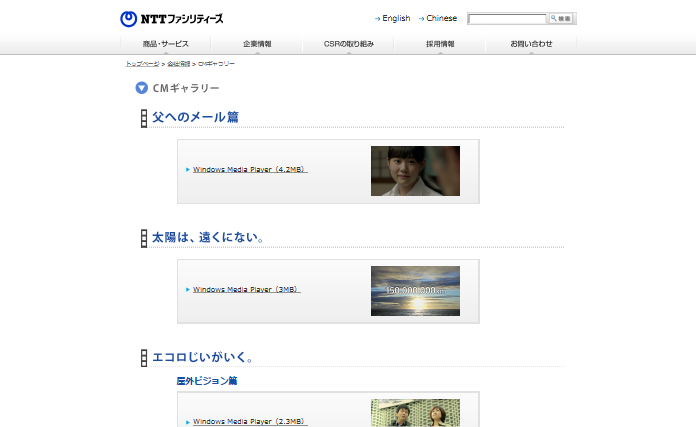Screen dimensions: 696x427
Task: Open 企業情報 menu
Action: tap(257, 44)
